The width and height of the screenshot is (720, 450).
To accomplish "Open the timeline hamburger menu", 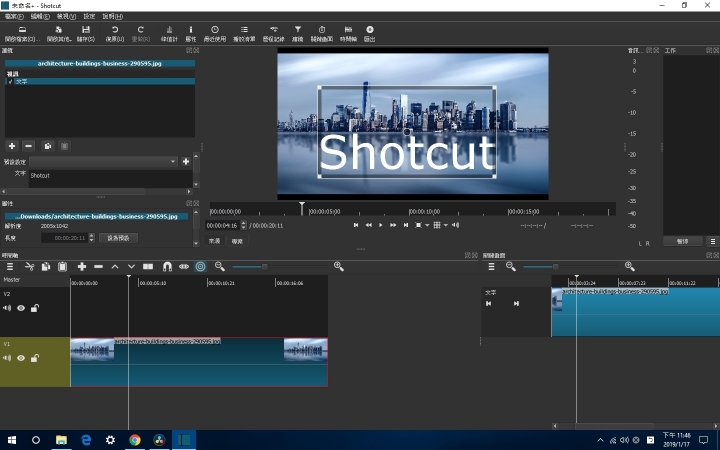I will coord(10,266).
